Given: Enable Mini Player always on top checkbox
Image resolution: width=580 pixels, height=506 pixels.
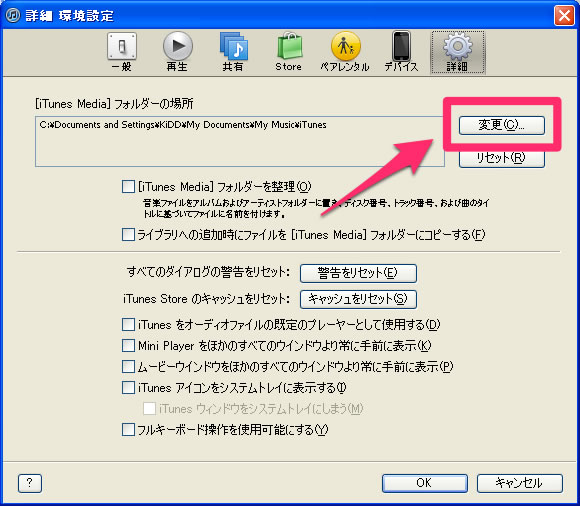Looking at the screenshot, I should (128, 345).
